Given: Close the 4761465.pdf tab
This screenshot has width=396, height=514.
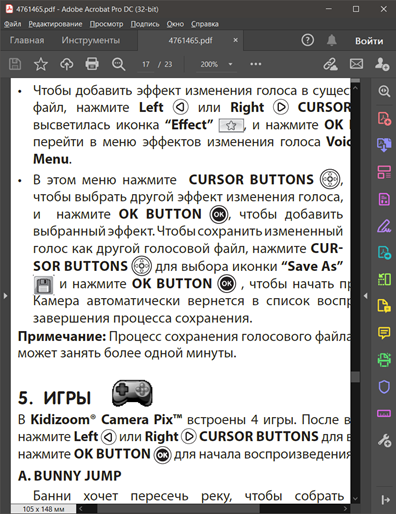Looking at the screenshot, I should [x=236, y=40].
